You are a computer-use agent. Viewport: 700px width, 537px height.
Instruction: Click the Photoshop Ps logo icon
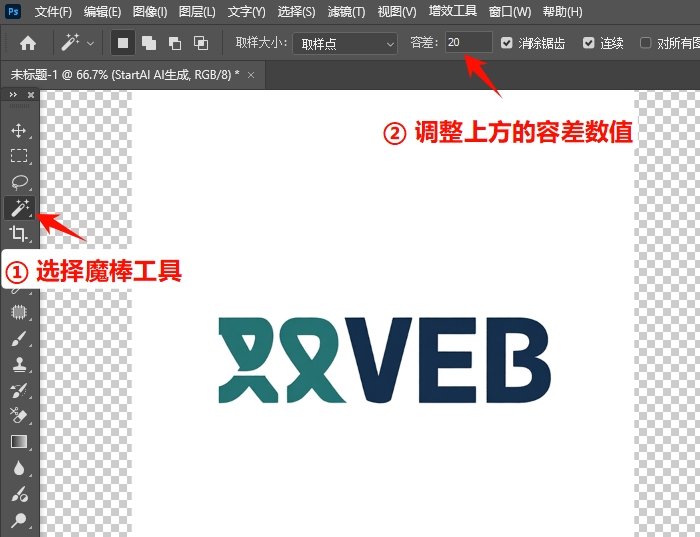pyautogui.click(x=13, y=11)
